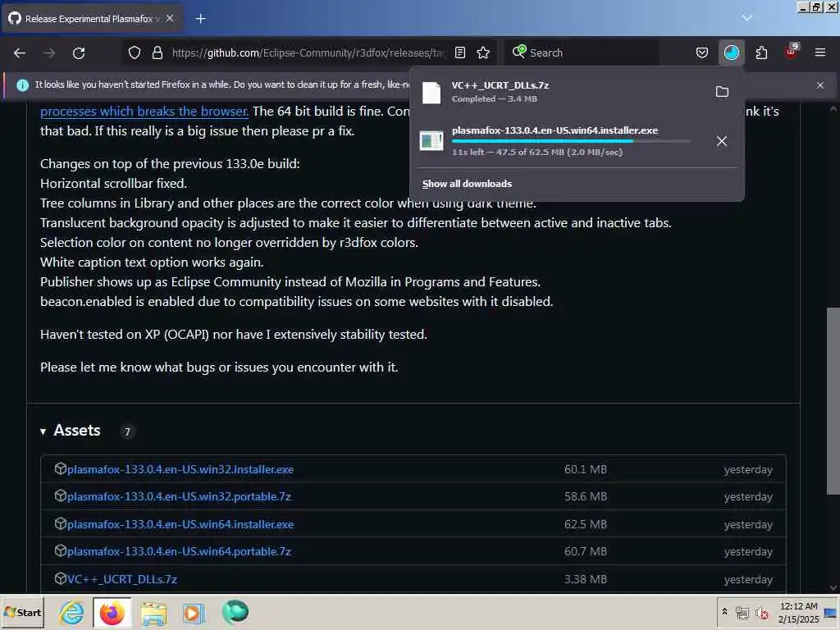
Task: Open the Pocket save icon
Action: [702, 52]
